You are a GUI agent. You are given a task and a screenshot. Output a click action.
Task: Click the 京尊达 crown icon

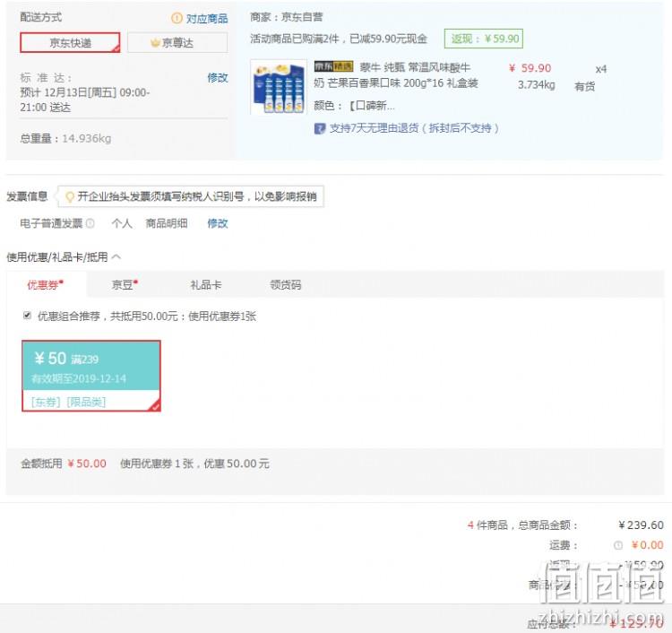155,42
